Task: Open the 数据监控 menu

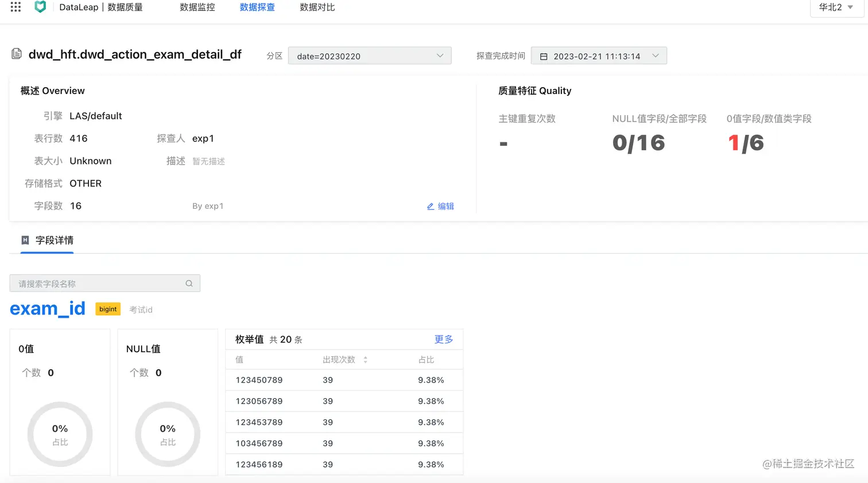Action: pos(197,7)
